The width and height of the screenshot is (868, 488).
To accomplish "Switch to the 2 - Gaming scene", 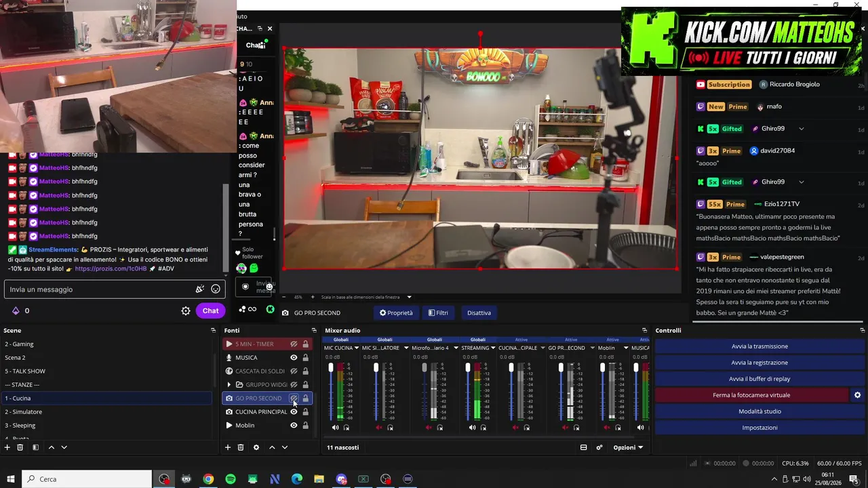I will tap(107, 344).
